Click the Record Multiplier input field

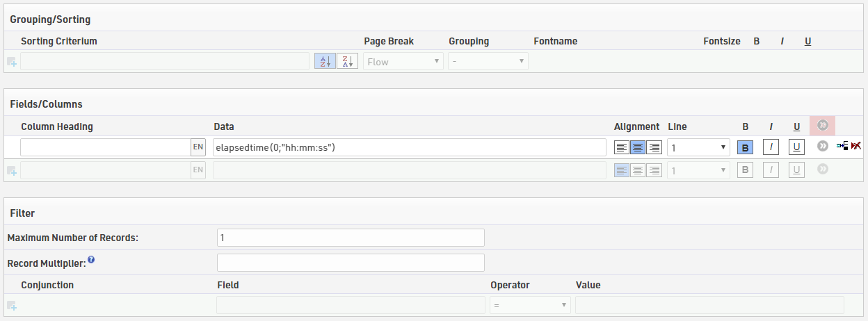point(351,263)
